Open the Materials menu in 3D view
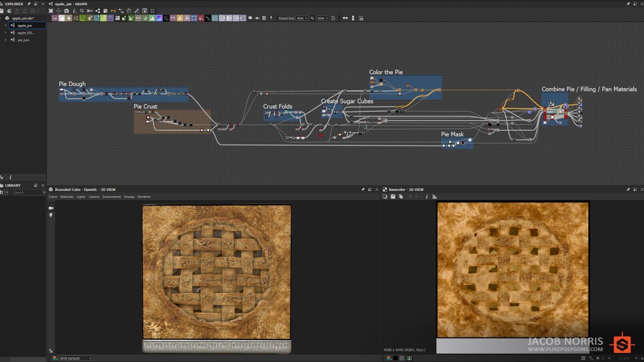The height and width of the screenshot is (362, 644). [66, 197]
